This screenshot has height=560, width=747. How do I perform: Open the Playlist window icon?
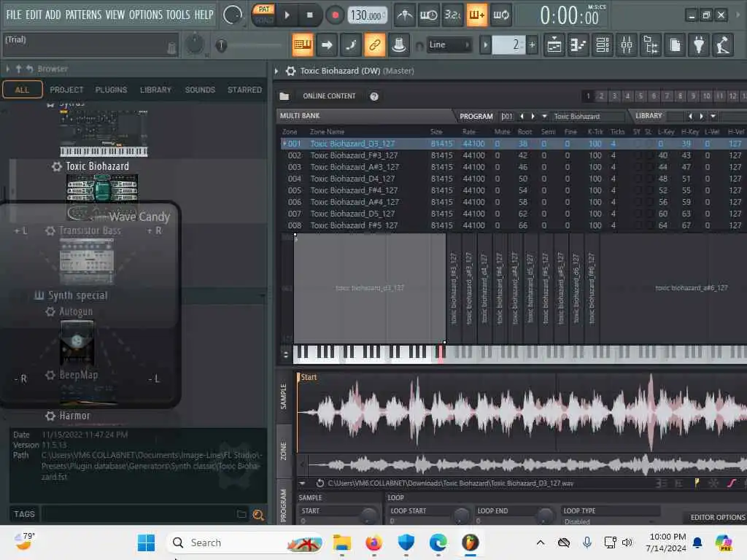click(554, 45)
